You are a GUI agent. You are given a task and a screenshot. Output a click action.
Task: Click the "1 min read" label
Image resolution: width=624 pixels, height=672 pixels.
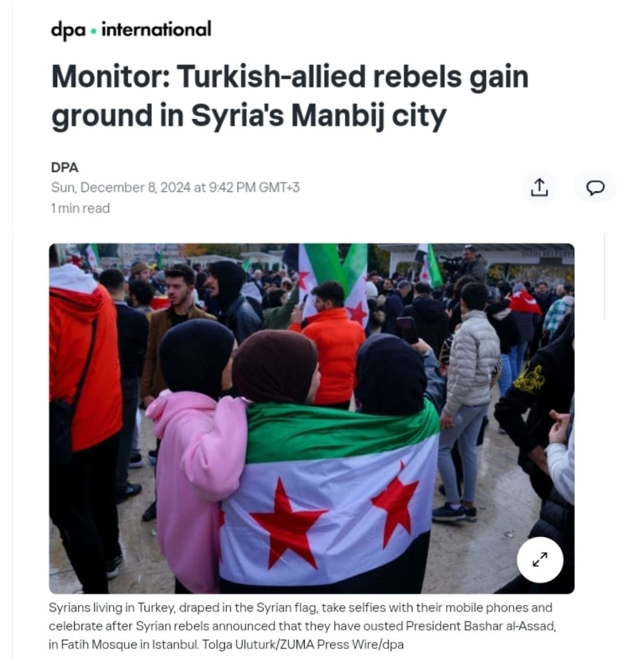pos(80,208)
